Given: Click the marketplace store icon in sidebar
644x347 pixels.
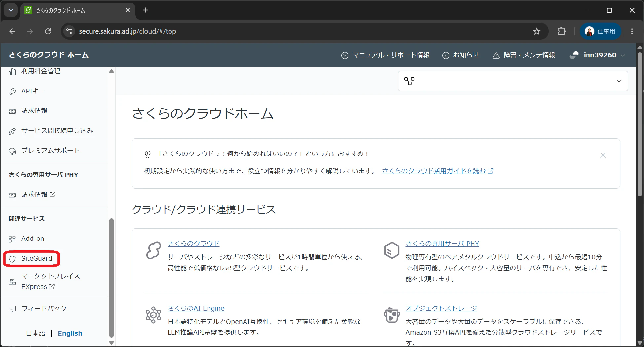Looking at the screenshot, I should (12, 282).
